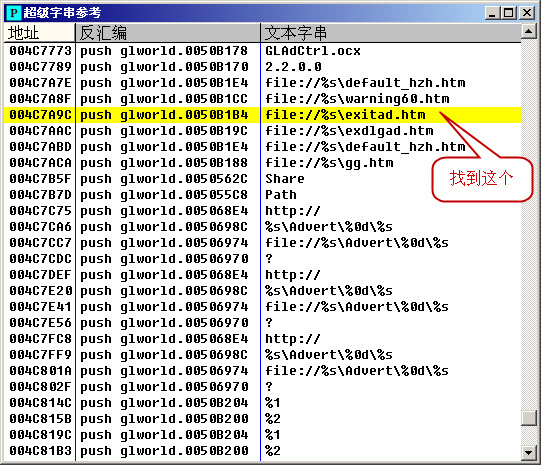The height and width of the screenshot is (465, 541).
Task: Select file://%s\gg.htm string
Action: click(x=329, y=163)
